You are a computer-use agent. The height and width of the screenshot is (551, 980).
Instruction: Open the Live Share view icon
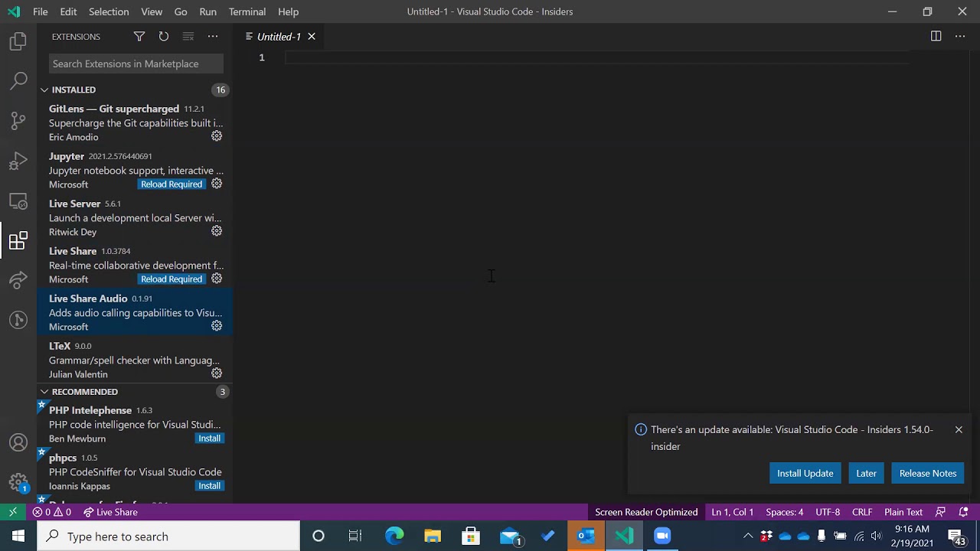pyautogui.click(x=18, y=280)
